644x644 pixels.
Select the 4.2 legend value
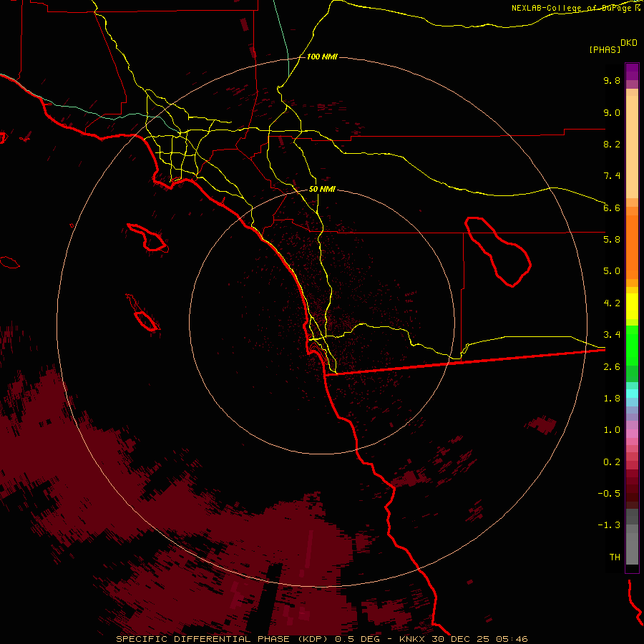[612, 303]
